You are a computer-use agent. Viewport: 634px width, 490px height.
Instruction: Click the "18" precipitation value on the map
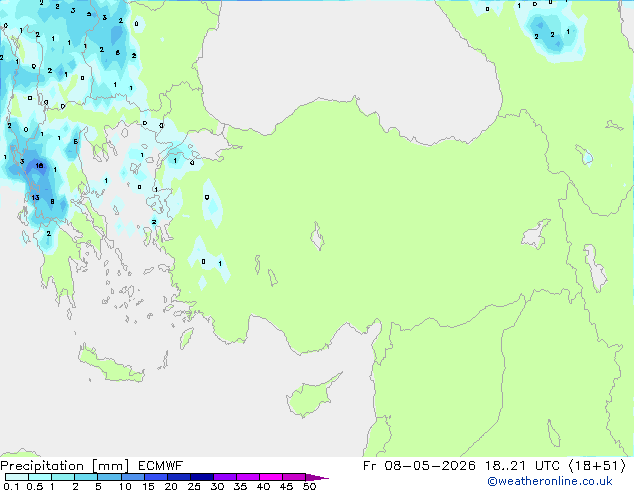coord(39,165)
